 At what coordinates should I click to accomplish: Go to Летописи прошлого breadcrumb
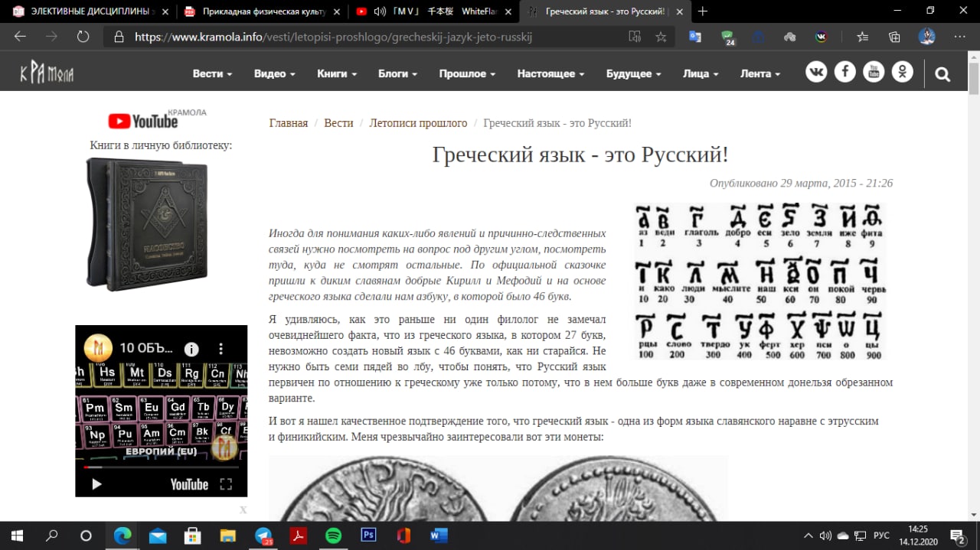[x=418, y=123]
